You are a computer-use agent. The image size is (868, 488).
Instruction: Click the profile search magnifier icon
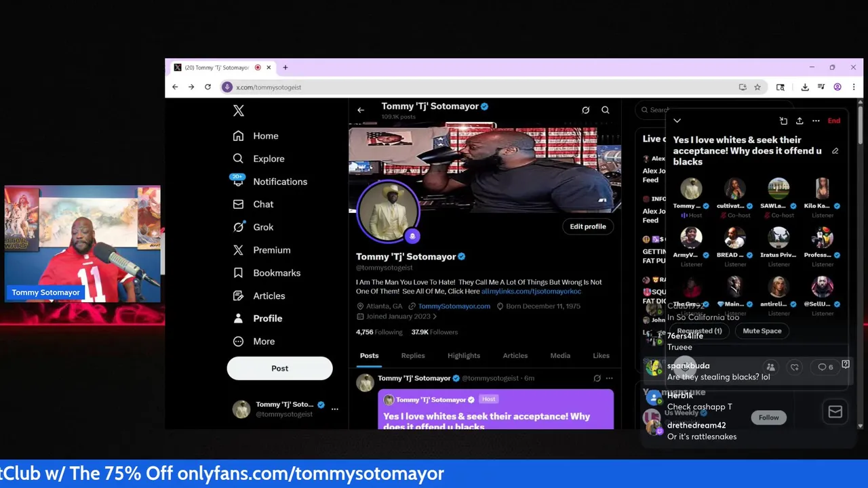pyautogui.click(x=606, y=110)
